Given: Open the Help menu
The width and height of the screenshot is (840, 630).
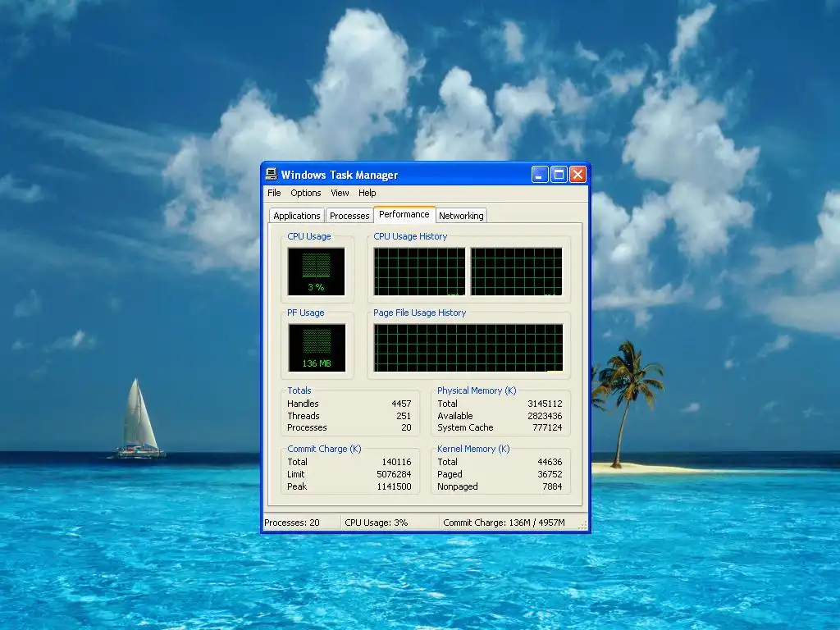Looking at the screenshot, I should click(367, 193).
